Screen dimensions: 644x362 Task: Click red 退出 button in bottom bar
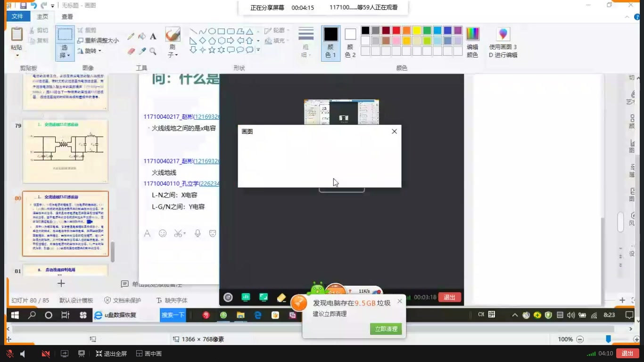click(x=627, y=354)
